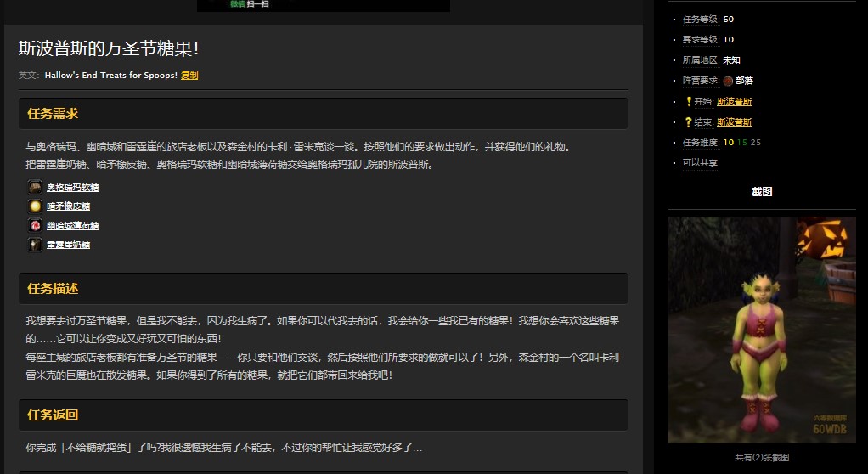Click the 任务描述 section header
This screenshot has height=474, width=868.
[53, 288]
